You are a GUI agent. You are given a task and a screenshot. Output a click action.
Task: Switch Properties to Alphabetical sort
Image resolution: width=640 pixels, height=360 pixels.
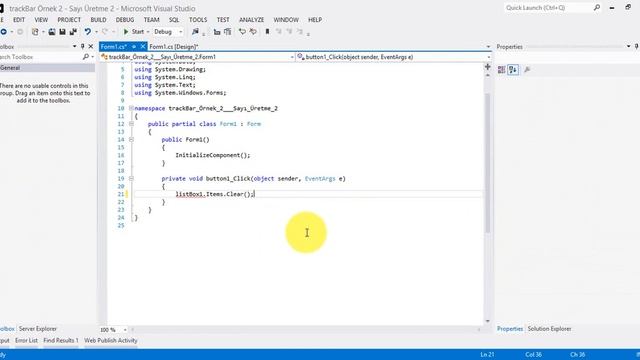coord(513,70)
